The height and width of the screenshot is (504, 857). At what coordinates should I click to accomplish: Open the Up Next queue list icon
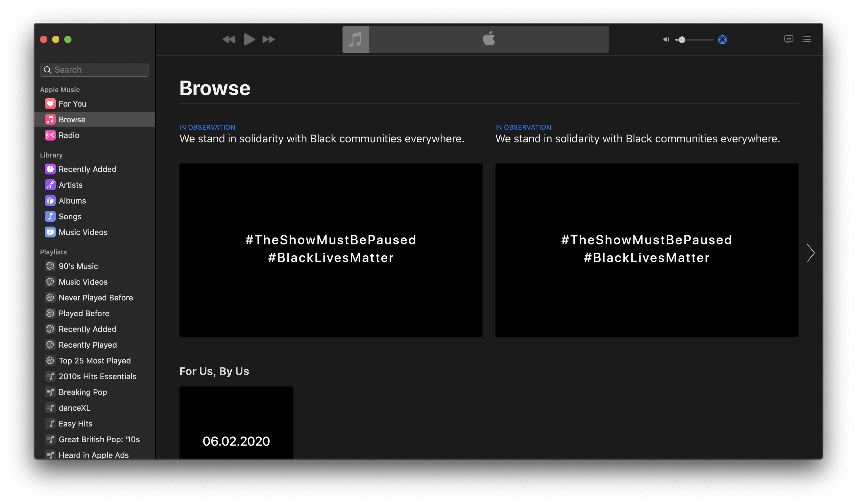pyautogui.click(x=807, y=39)
